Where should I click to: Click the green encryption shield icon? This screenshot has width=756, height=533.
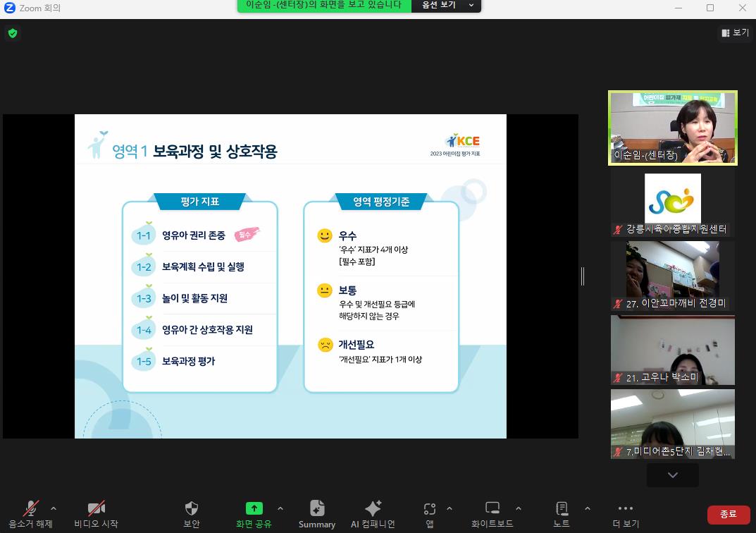click(x=13, y=33)
